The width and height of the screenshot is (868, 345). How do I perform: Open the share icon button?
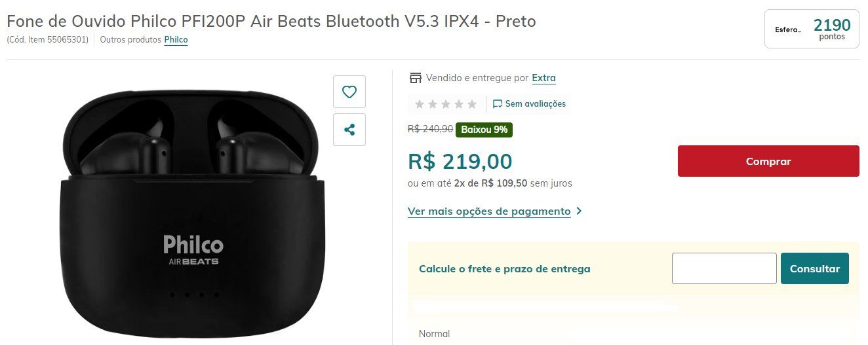349,130
